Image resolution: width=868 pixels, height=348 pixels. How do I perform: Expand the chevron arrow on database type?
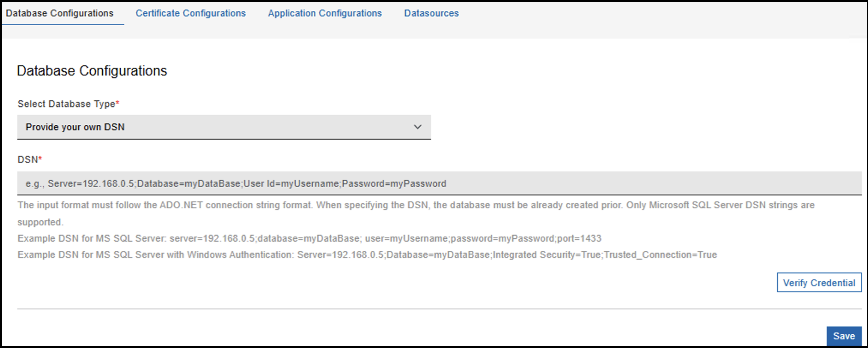click(x=417, y=127)
